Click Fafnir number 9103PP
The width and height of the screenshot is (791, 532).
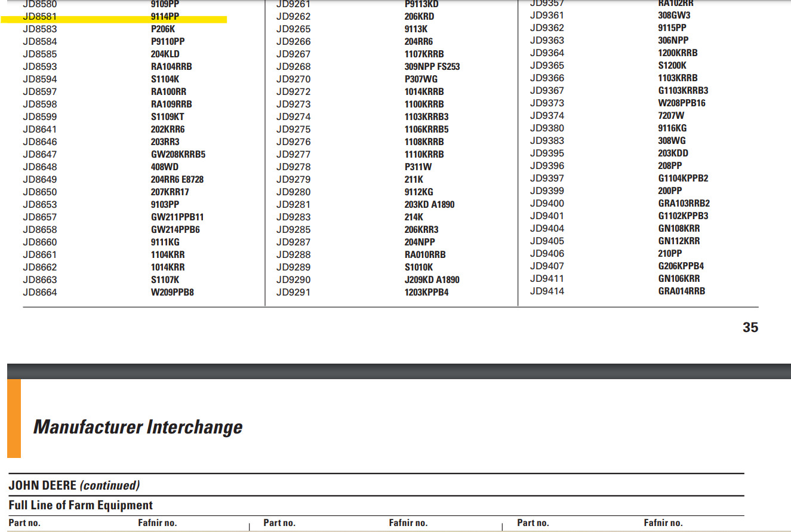coord(165,205)
